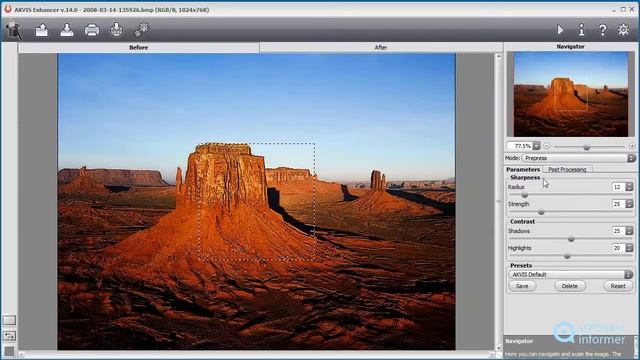Screen dimensions: 640x360
Task: Adjust the Radius slider
Action: click(525, 195)
